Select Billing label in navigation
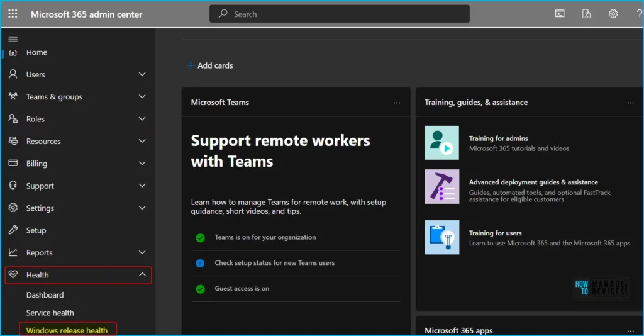This screenshot has height=336, width=644. click(x=36, y=164)
